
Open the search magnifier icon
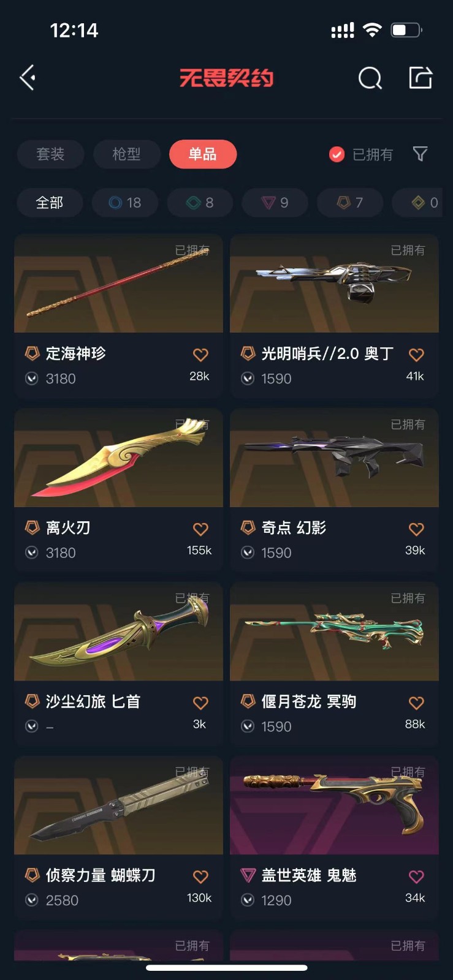coord(370,78)
